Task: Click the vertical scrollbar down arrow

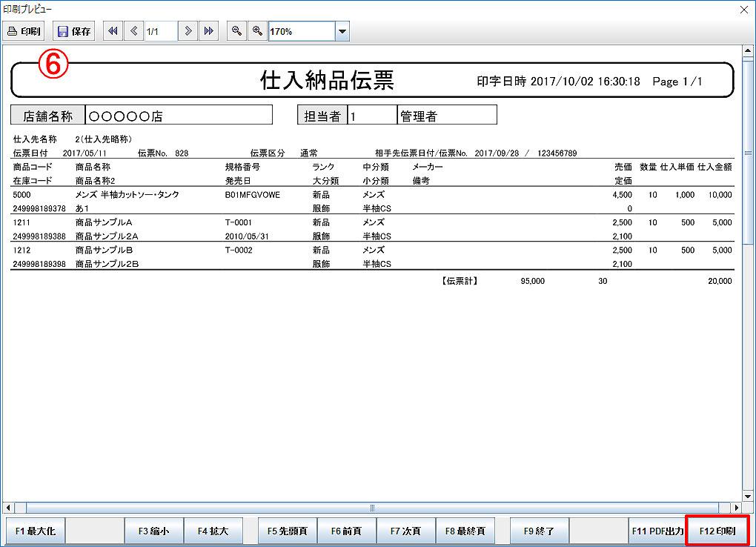Action: tap(747, 496)
